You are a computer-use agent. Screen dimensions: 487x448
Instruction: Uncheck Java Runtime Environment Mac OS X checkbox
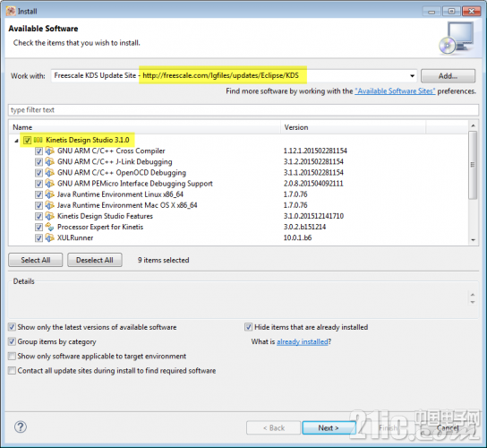click(x=38, y=206)
